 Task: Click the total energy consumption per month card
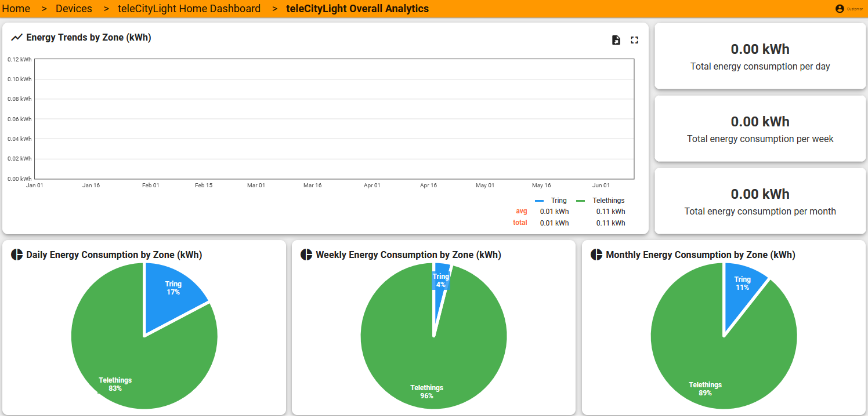coord(760,201)
